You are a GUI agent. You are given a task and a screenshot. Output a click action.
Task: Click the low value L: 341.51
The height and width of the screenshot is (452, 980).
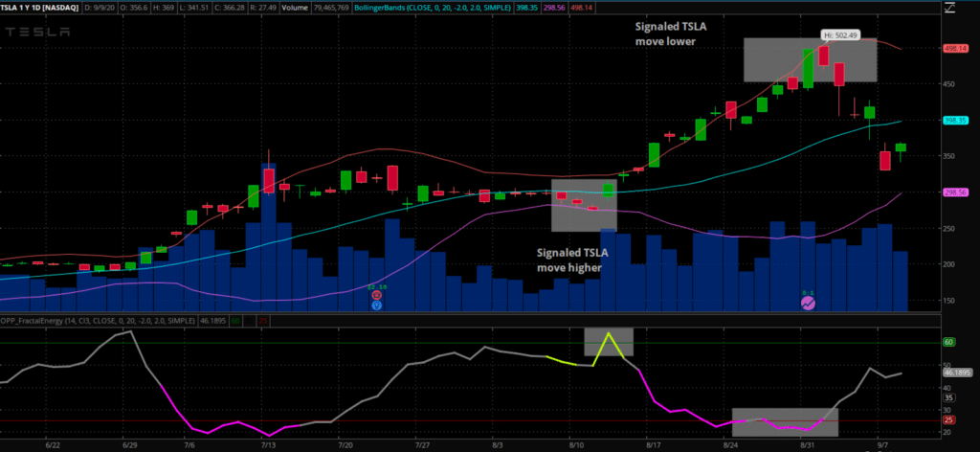coord(194,8)
